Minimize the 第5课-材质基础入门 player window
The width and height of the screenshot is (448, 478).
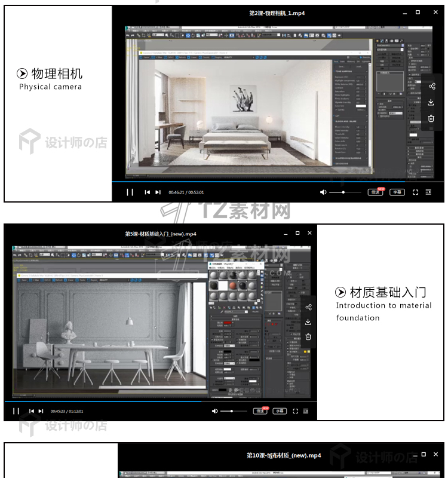click(x=286, y=234)
